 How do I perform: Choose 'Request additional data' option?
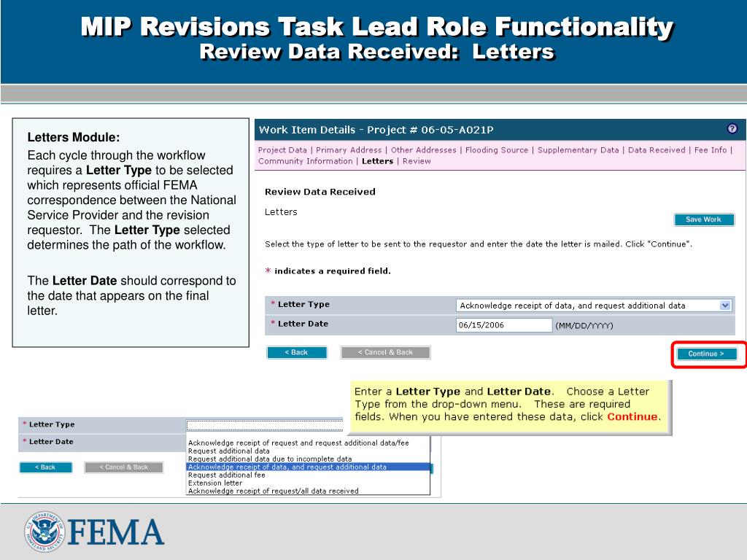coord(228,451)
